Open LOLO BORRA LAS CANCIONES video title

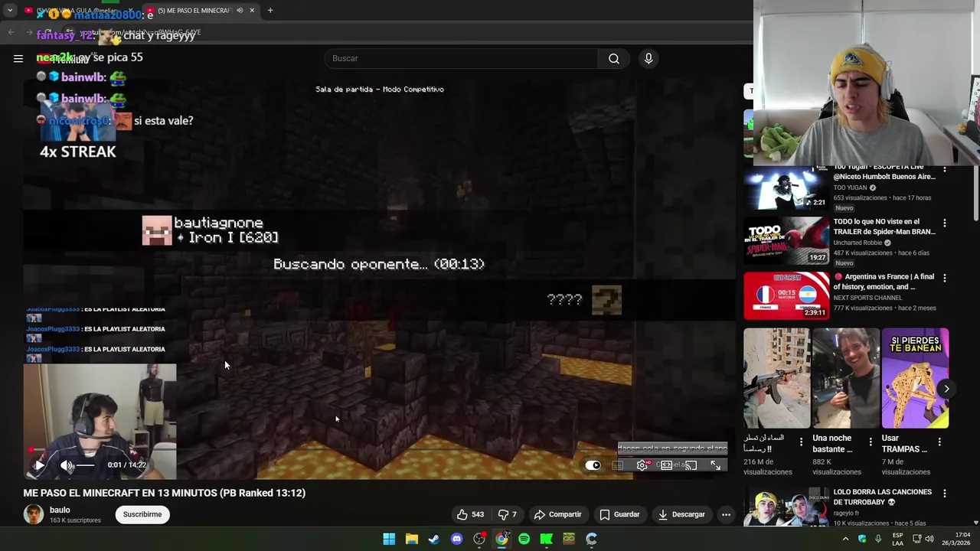point(882,497)
